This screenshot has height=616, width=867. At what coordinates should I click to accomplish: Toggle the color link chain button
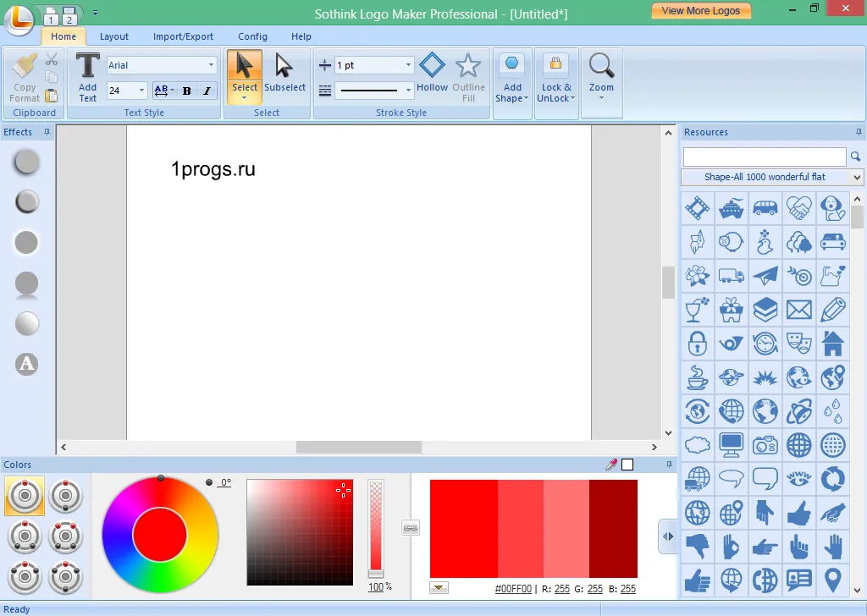pyautogui.click(x=411, y=528)
